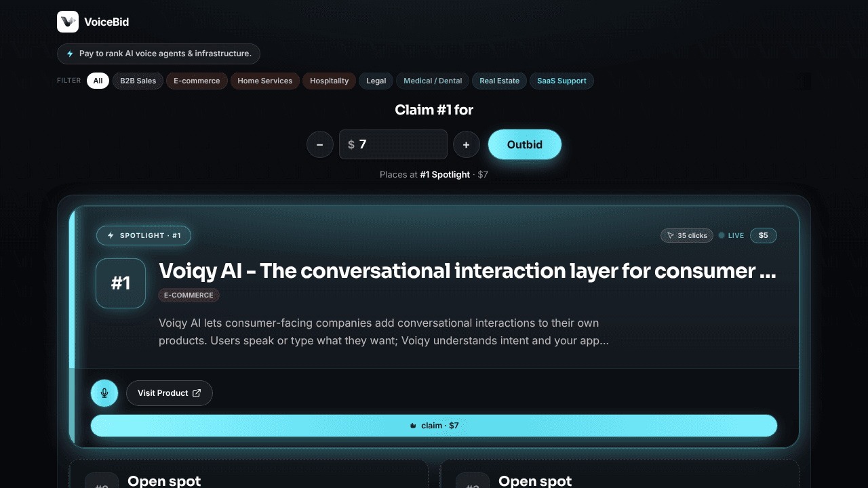Screen dimensions: 868x488
Task: Click the #1 rank badge
Action: tap(121, 283)
